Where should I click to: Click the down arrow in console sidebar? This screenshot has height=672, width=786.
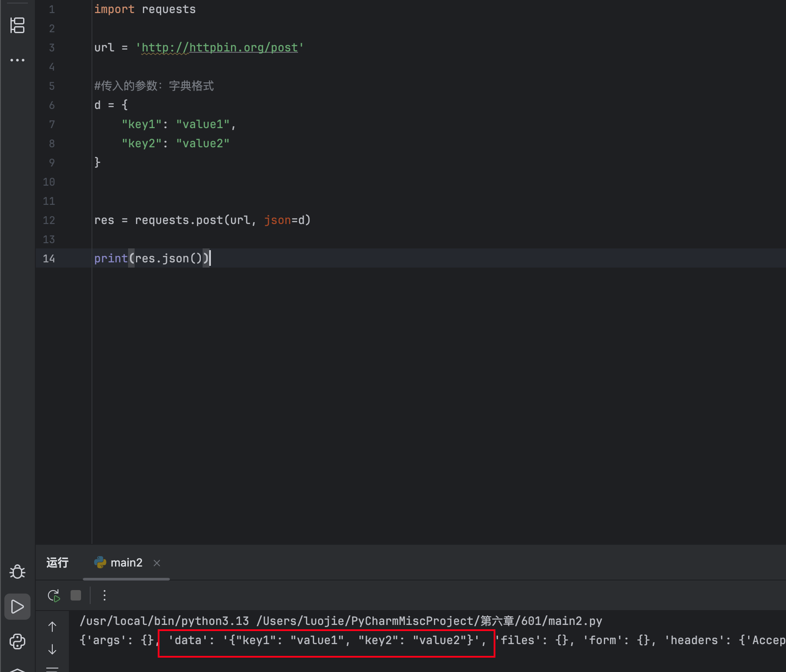pos(52,649)
